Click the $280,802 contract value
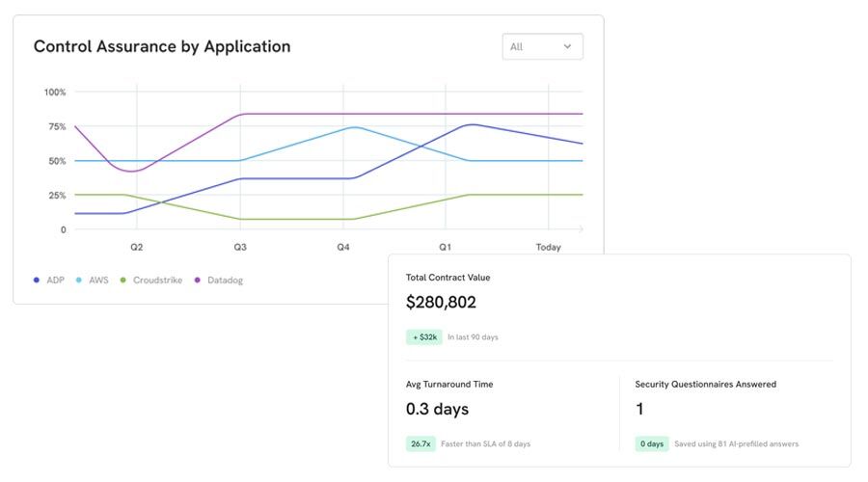Viewport: 868px width, 482px height. point(441,303)
